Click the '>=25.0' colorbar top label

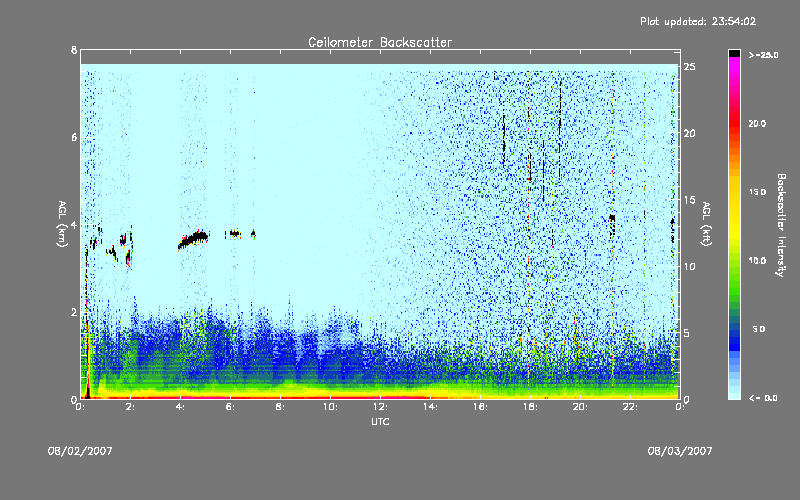[764, 55]
